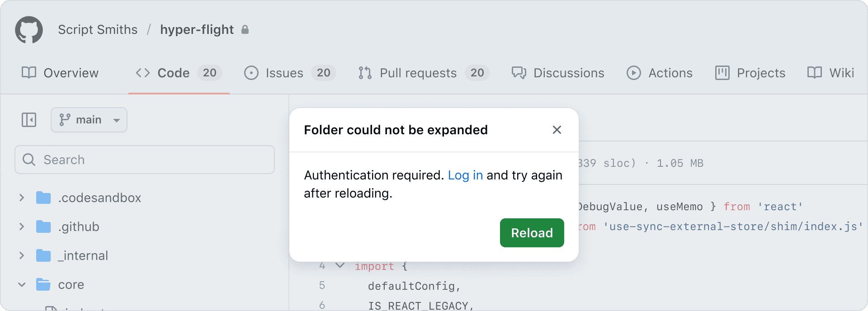Collapse the core folder chevron
Screen dimensions: 868x311
[x=22, y=284]
